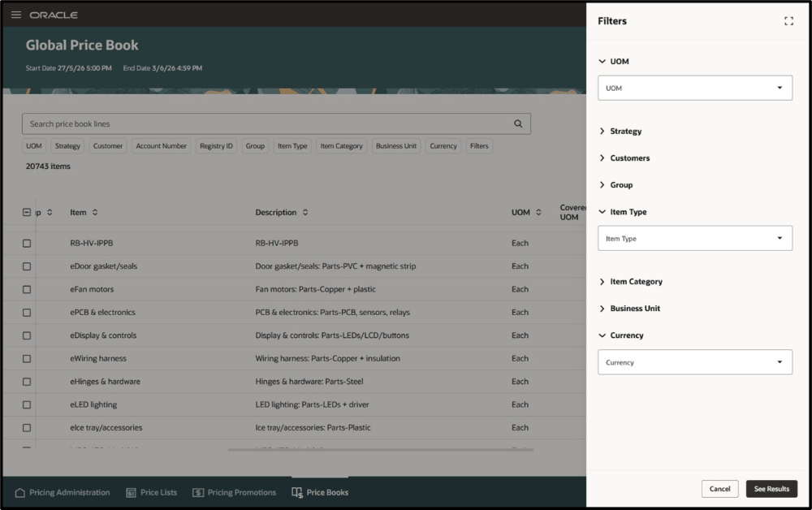812x510 pixels.
Task: Expand the Strategy filter section
Action: pyautogui.click(x=602, y=131)
